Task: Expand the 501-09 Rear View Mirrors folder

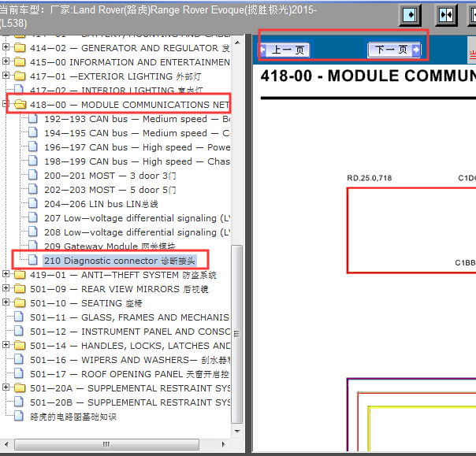Action: (x=6, y=288)
